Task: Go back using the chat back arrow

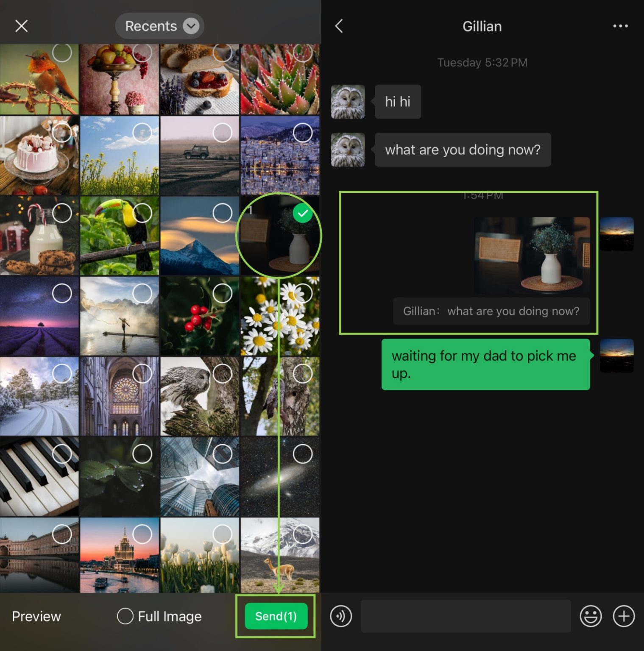Action: pos(339,26)
